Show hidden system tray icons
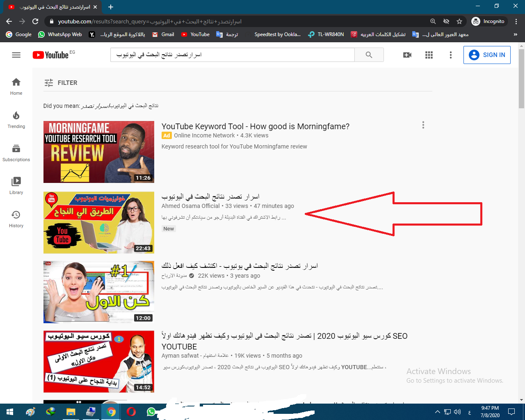 (x=437, y=412)
